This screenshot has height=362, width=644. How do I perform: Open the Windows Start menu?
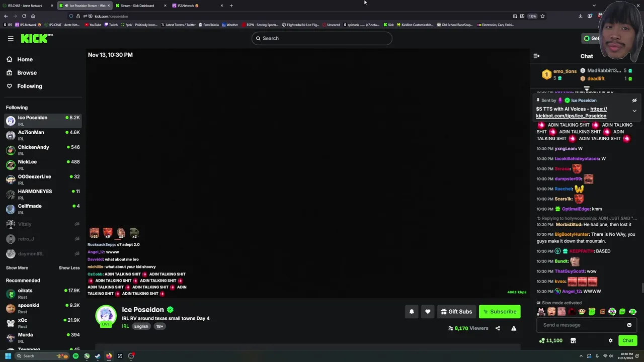coord(8,356)
